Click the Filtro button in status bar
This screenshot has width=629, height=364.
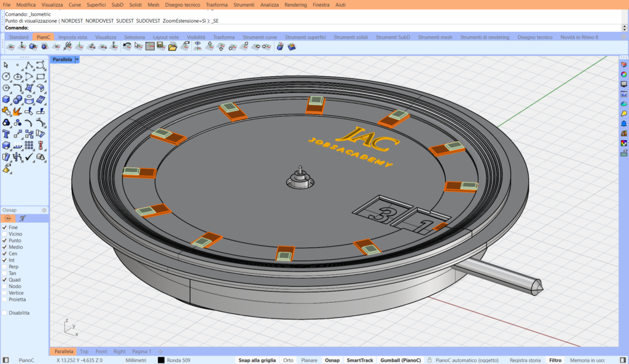[x=555, y=360]
